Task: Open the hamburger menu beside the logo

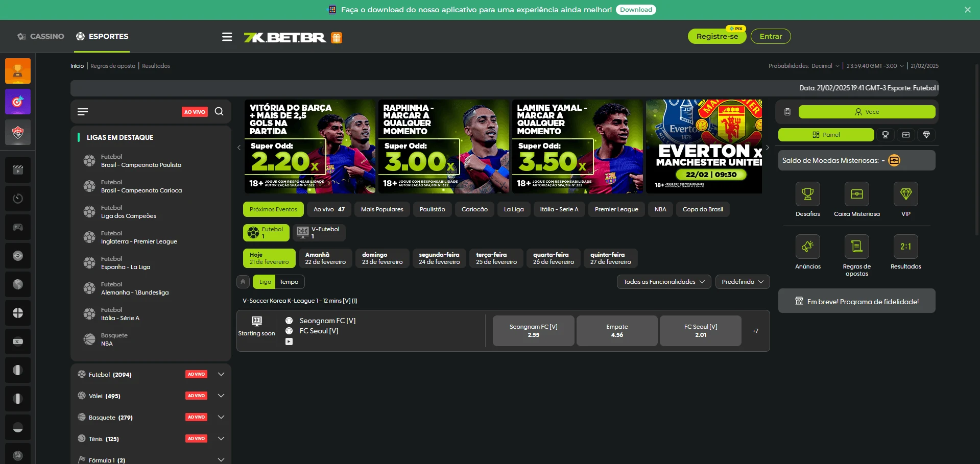Action: click(227, 37)
